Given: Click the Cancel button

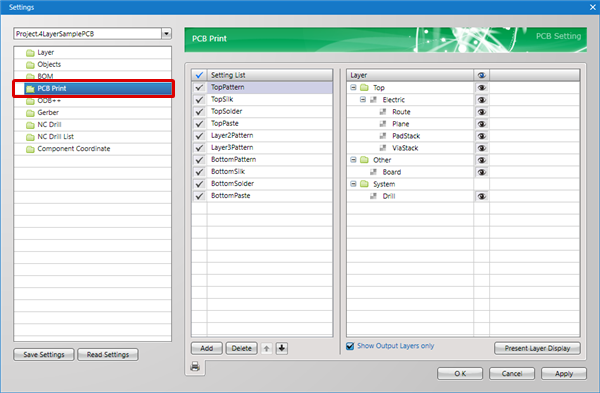Looking at the screenshot, I should coord(512,373).
